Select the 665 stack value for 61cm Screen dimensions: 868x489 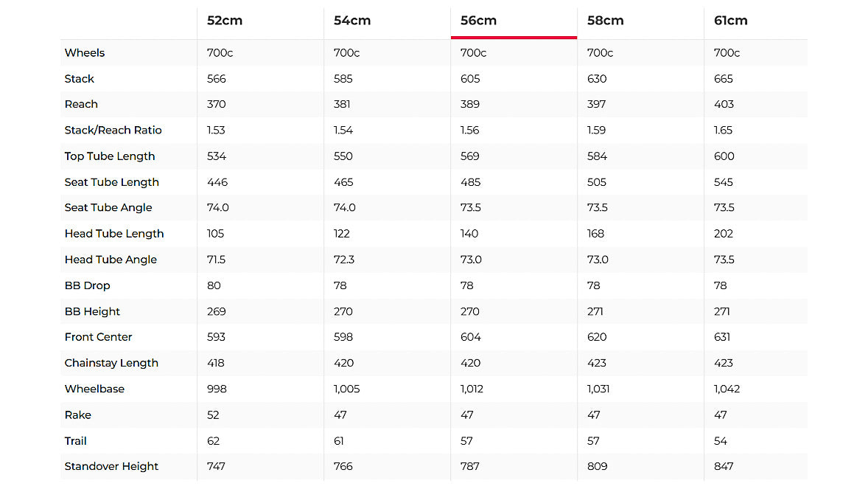click(724, 79)
